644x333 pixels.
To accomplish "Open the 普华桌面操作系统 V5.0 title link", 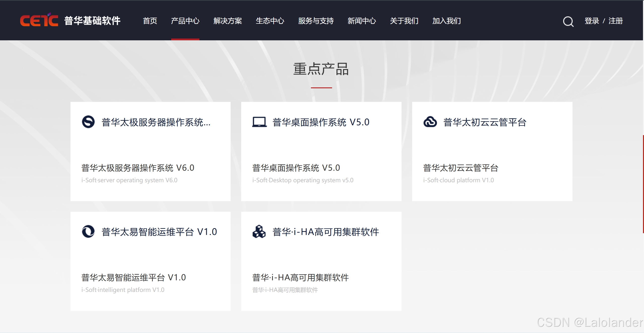I will (321, 122).
